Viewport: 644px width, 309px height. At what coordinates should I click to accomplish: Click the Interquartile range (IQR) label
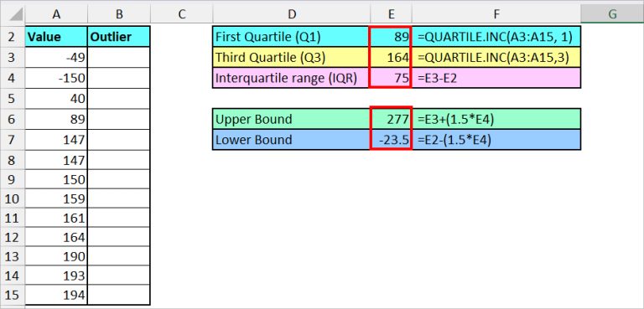coord(291,78)
